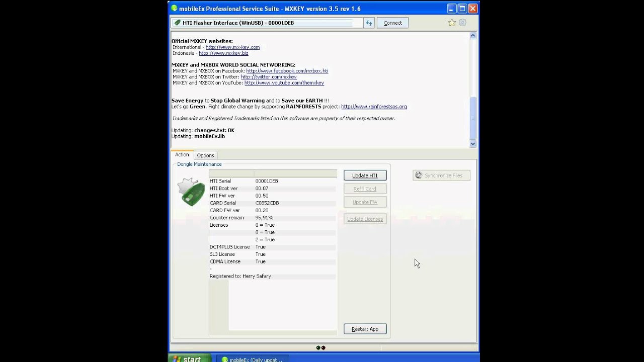Click the Update Licenses button

pyautogui.click(x=365, y=219)
